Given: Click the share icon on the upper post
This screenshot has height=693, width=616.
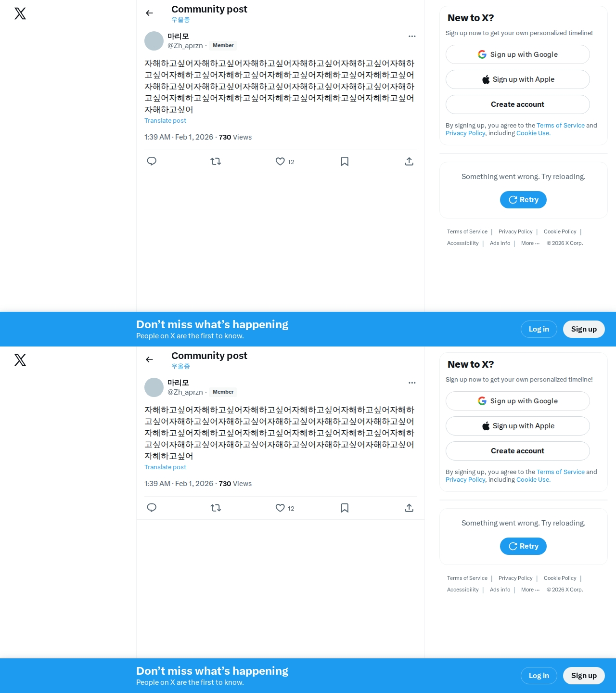Looking at the screenshot, I should [x=409, y=161].
